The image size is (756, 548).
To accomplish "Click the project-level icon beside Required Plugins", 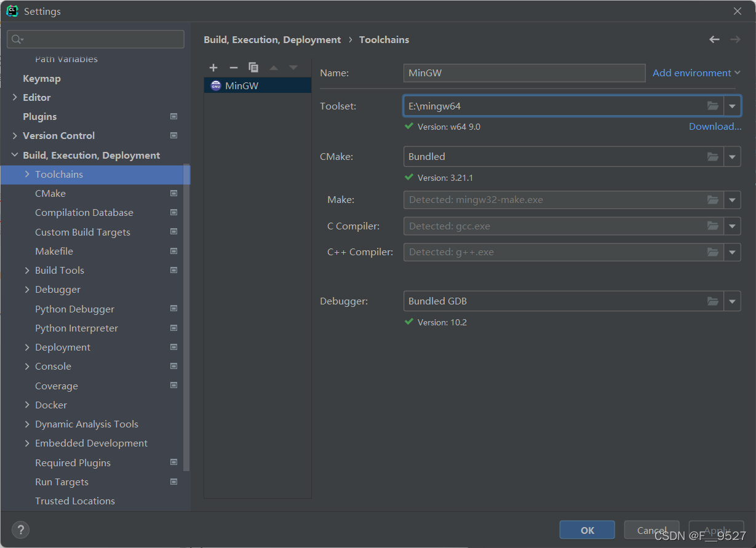I will pos(174,463).
